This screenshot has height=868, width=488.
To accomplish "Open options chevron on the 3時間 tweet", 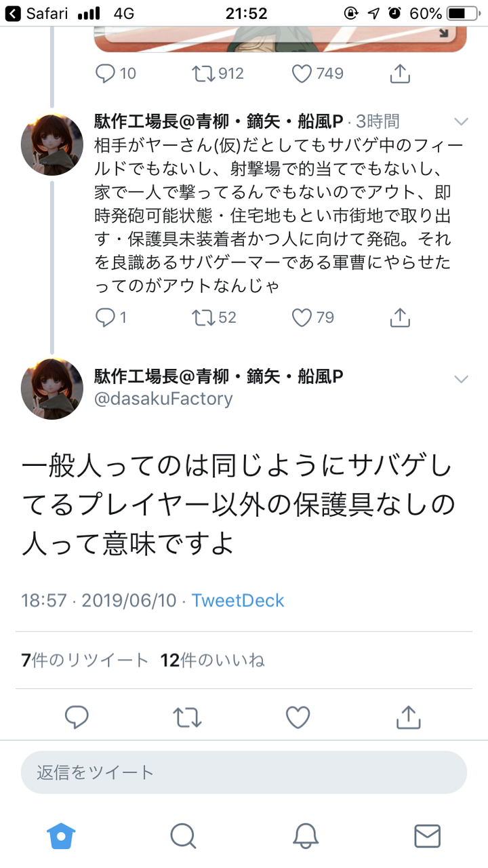I will click(x=461, y=122).
